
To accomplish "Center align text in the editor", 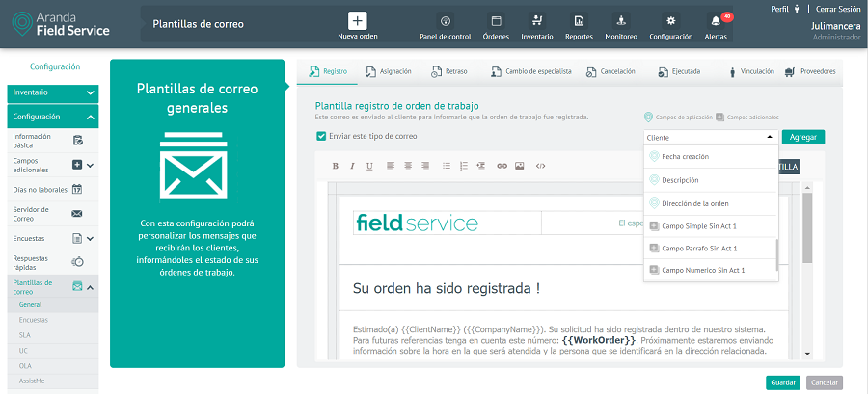I will 408,166.
